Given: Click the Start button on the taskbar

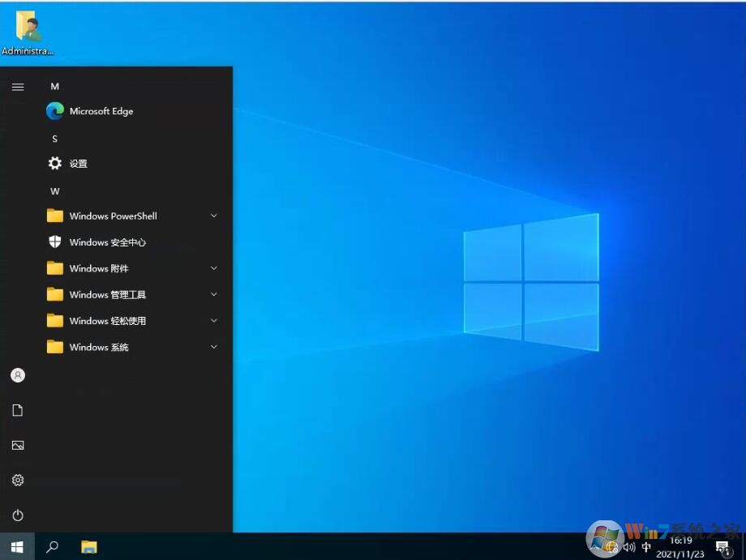Looking at the screenshot, I should (16, 546).
